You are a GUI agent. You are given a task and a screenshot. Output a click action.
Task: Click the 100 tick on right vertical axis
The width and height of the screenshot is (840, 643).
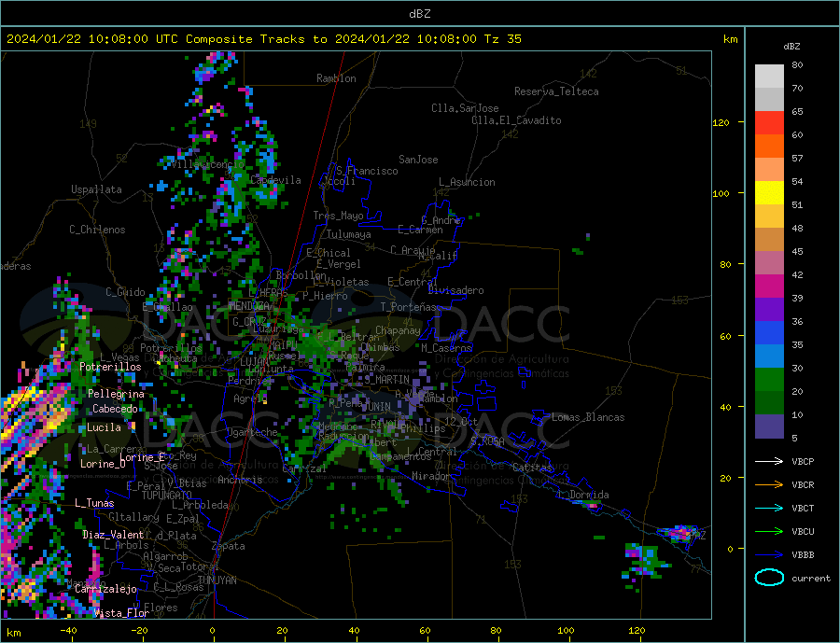pos(721,193)
